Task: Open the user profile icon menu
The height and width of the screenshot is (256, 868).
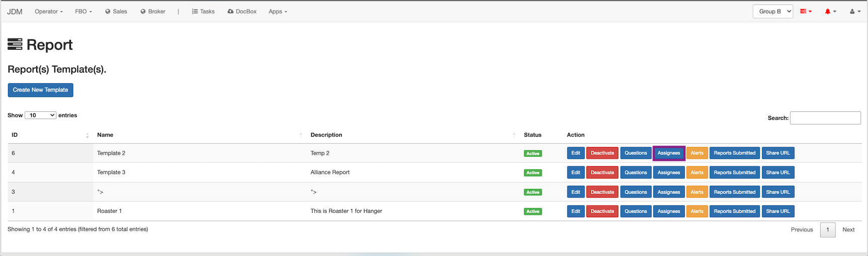Action: click(855, 12)
